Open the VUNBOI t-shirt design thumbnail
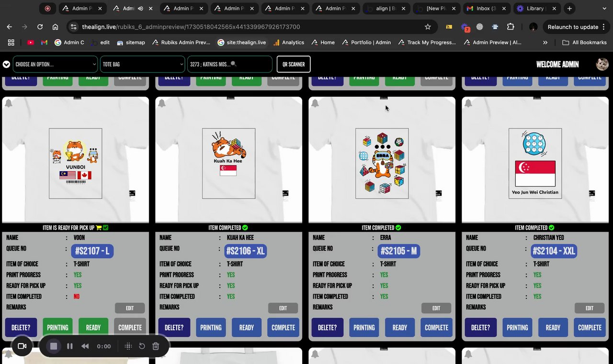 coord(76,160)
